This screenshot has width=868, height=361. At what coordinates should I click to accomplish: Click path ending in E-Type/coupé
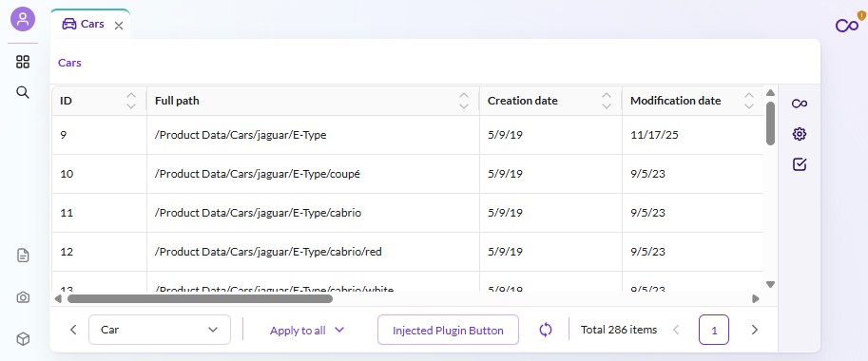[258, 174]
